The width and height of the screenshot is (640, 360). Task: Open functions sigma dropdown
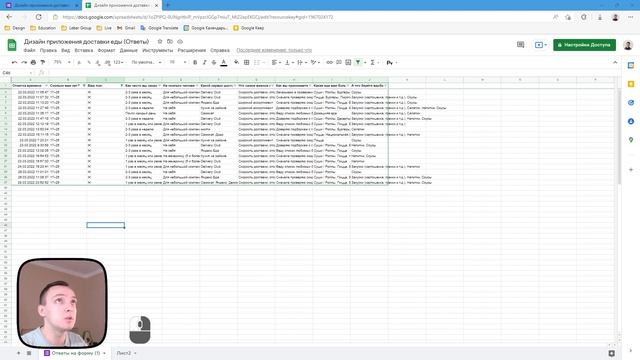point(374,62)
